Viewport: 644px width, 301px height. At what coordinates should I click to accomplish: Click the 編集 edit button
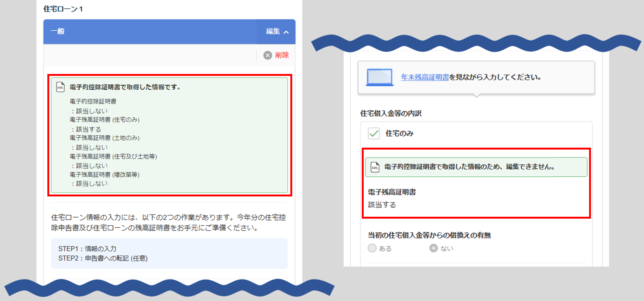(x=273, y=31)
